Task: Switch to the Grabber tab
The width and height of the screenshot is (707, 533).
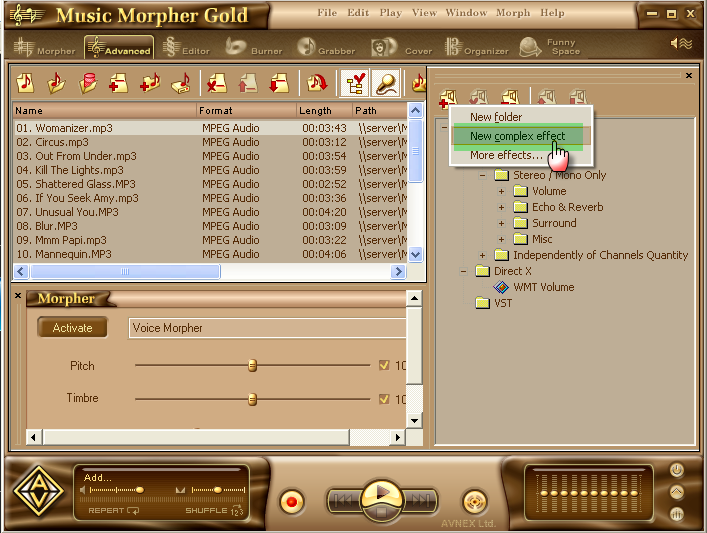Action: (326, 47)
